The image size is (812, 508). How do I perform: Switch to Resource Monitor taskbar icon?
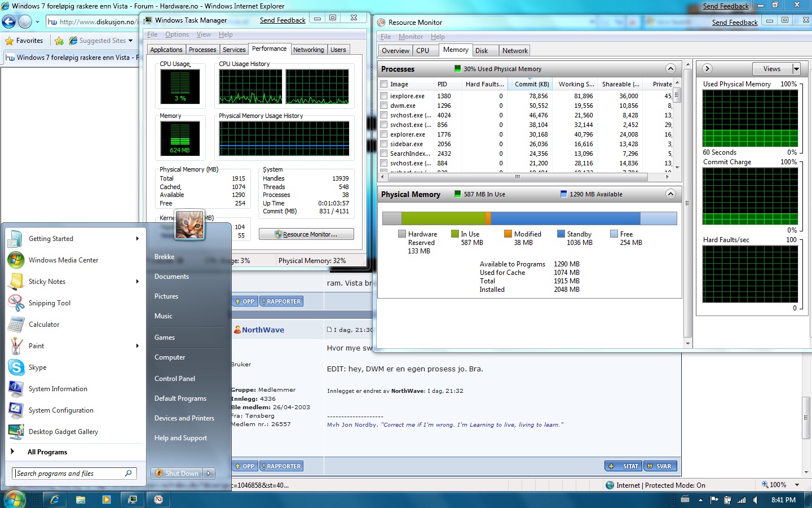click(x=158, y=500)
